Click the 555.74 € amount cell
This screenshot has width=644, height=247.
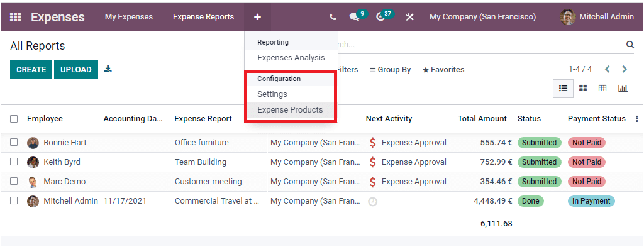[496, 143]
